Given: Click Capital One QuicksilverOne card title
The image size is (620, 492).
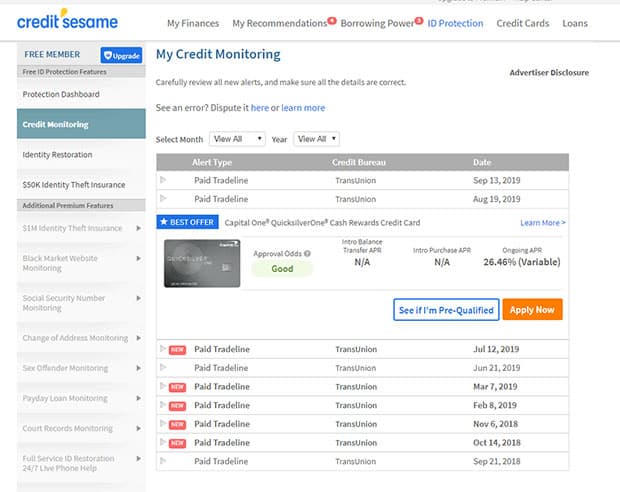Looking at the screenshot, I should click(322, 223).
